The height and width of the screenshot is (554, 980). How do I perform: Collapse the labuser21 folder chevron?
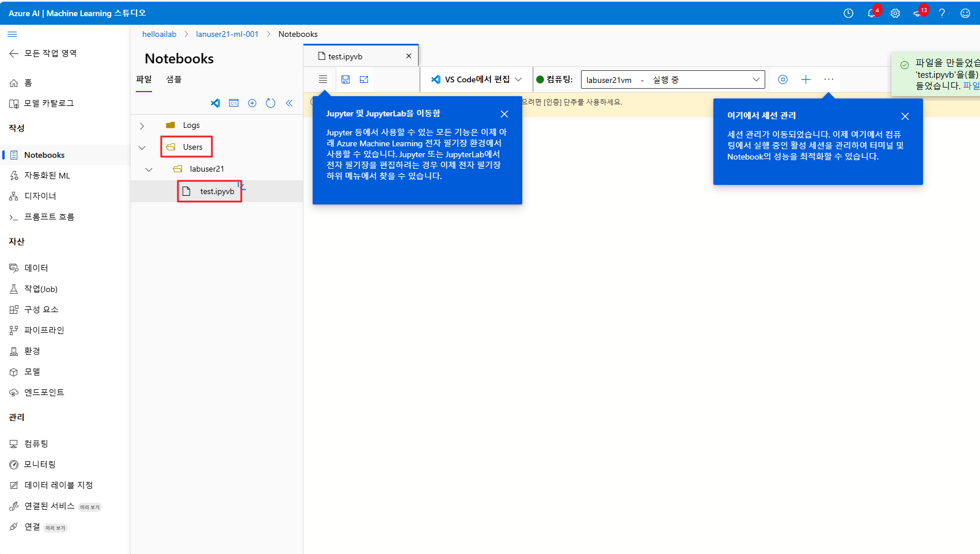click(x=149, y=169)
